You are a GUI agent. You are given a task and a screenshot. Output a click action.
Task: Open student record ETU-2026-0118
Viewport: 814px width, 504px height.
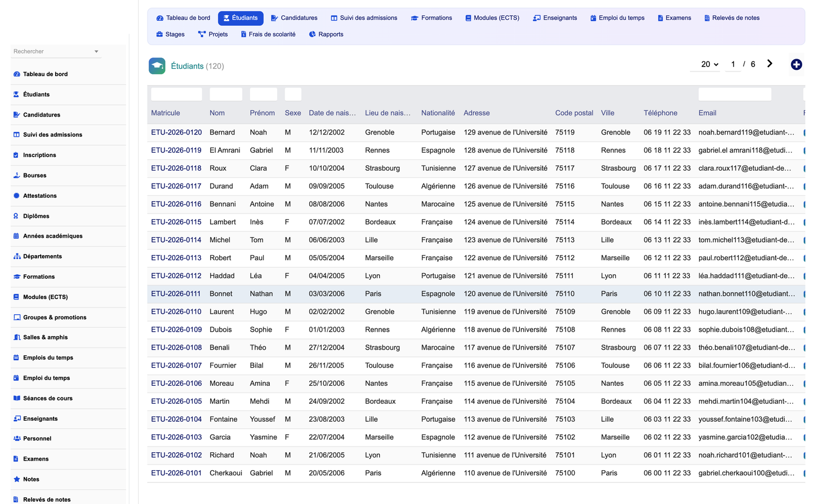[x=176, y=168]
